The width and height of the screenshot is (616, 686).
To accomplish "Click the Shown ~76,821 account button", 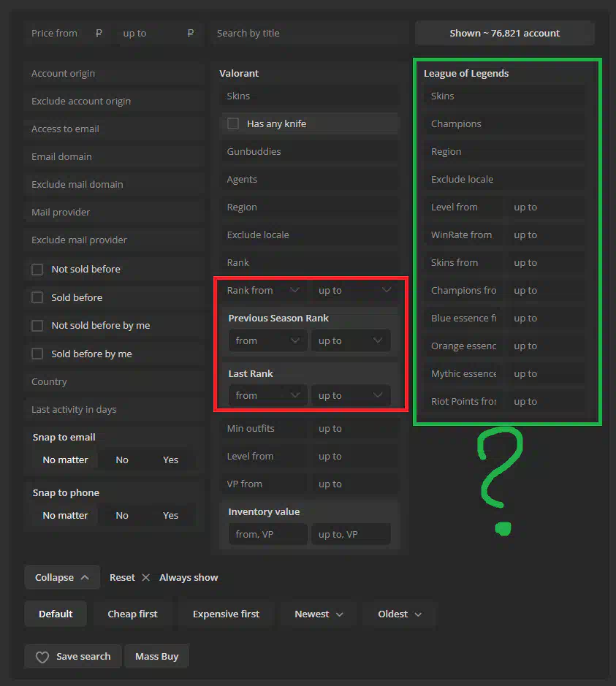I will [x=504, y=33].
